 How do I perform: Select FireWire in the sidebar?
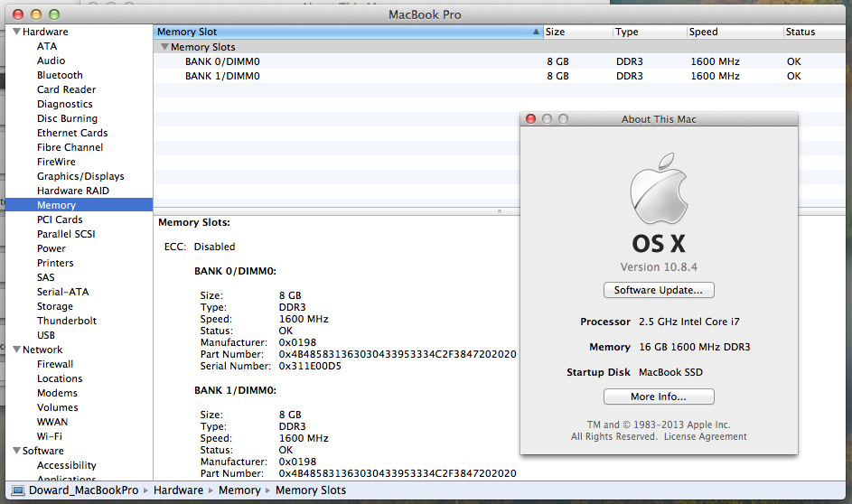coord(56,162)
